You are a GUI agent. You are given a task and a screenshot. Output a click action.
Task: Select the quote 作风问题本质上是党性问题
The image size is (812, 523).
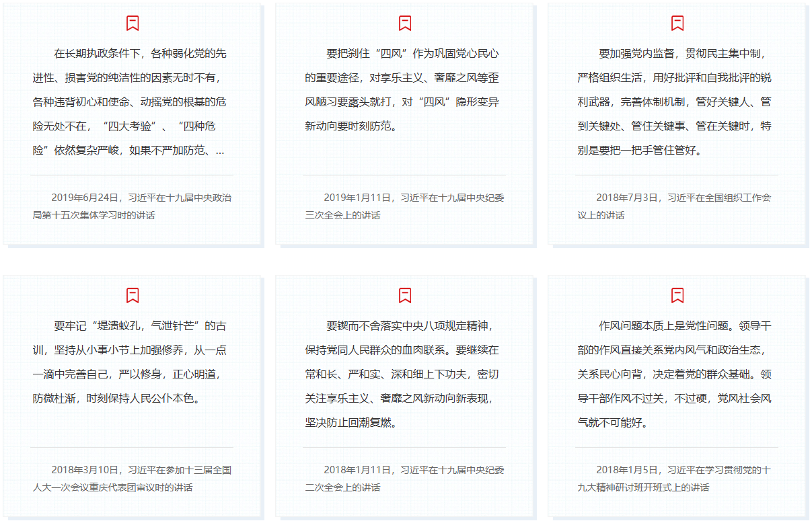pos(675,374)
